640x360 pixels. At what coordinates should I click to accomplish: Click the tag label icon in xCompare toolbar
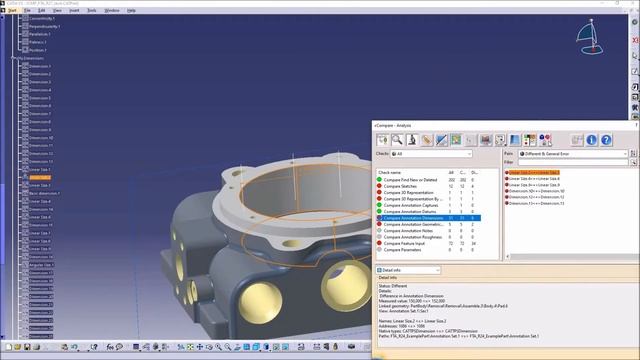click(x=427, y=140)
